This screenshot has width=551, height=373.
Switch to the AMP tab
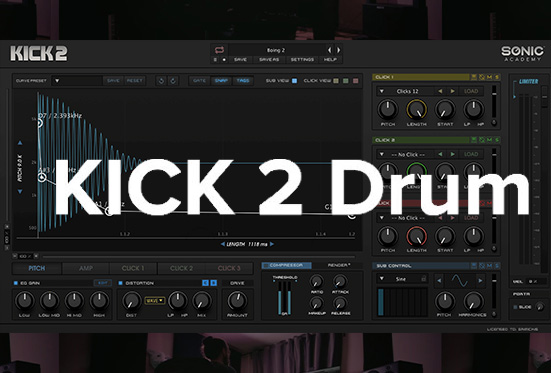[86, 268]
